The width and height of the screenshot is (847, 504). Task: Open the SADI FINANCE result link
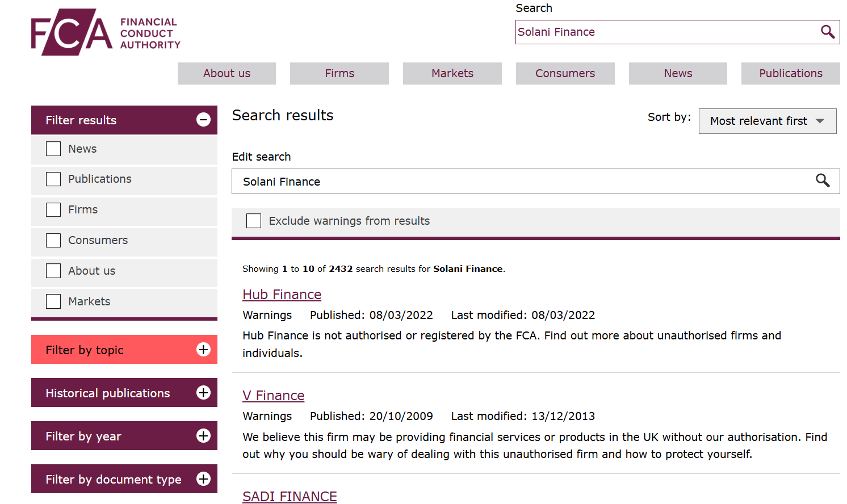290,496
